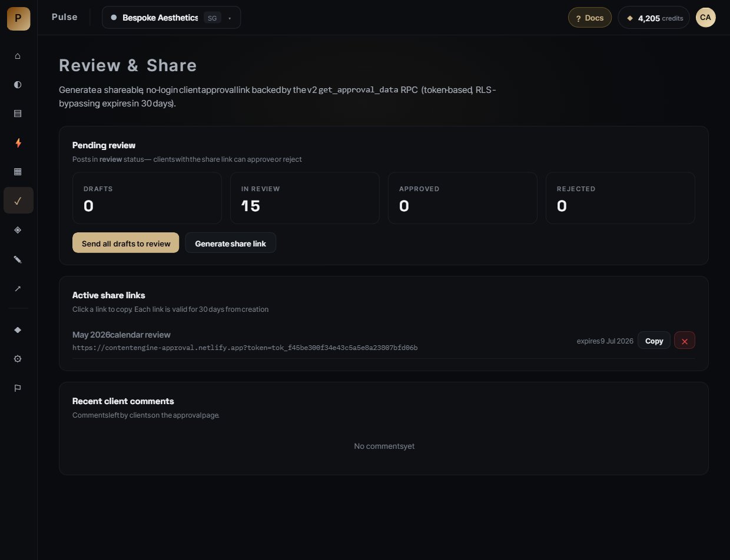730x560 pixels.
Task: Click the Recent client comments heading
Action: click(x=123, y=401)
